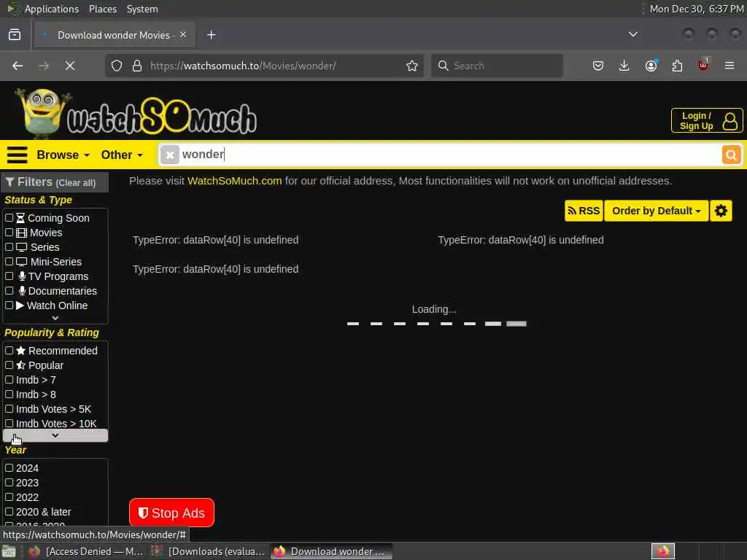747x560 pixels.
Task: Click the uBlock Origin extension icon
Action: [x=703, y=65]
